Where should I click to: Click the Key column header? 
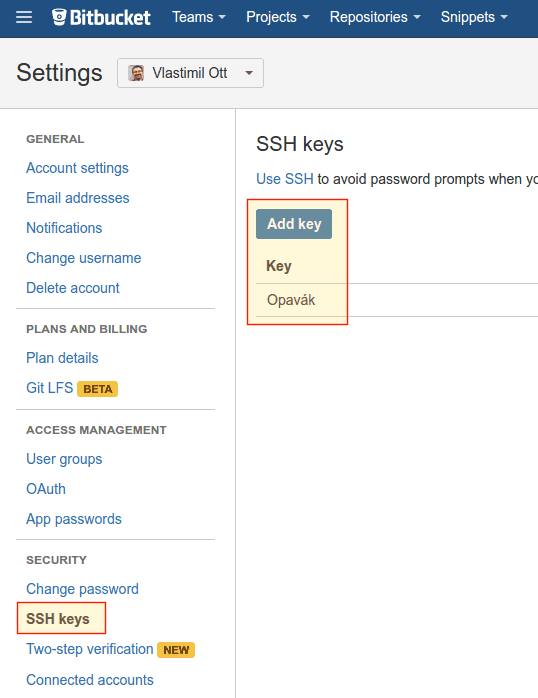(x=279, y=266)
